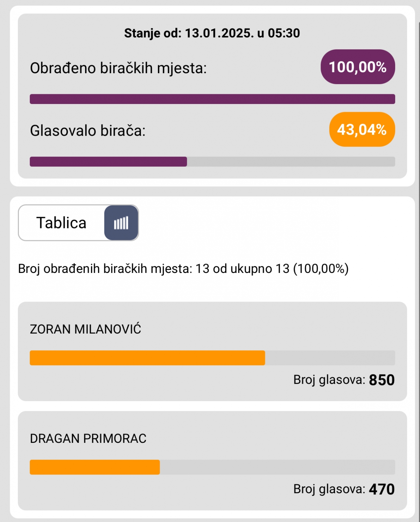Click the unfilled part of Milanović's bar
The image size is (420, 522).
click(330, 358)
